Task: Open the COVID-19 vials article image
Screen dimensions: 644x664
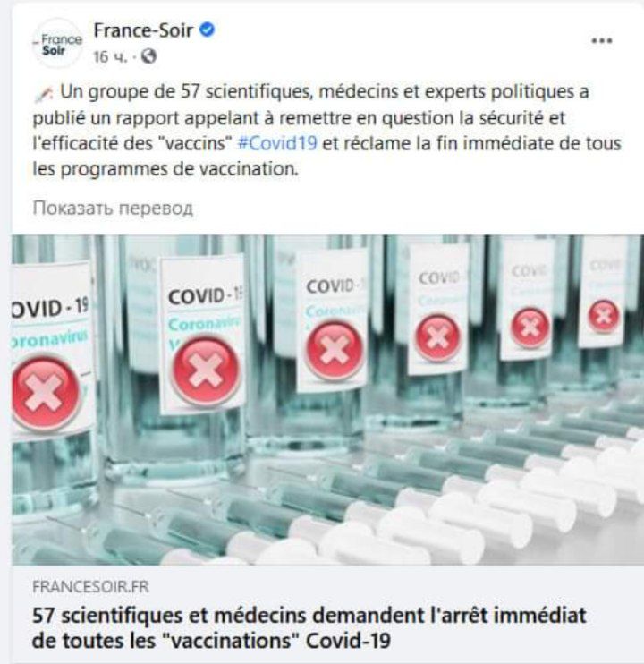Action: click(328, 400)
